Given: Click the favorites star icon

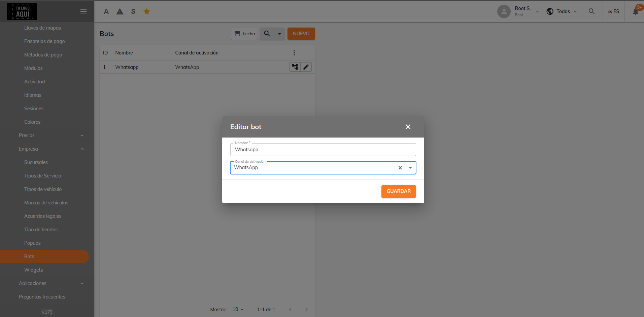Looking at the screenshot, I should [x=147, y=11].
